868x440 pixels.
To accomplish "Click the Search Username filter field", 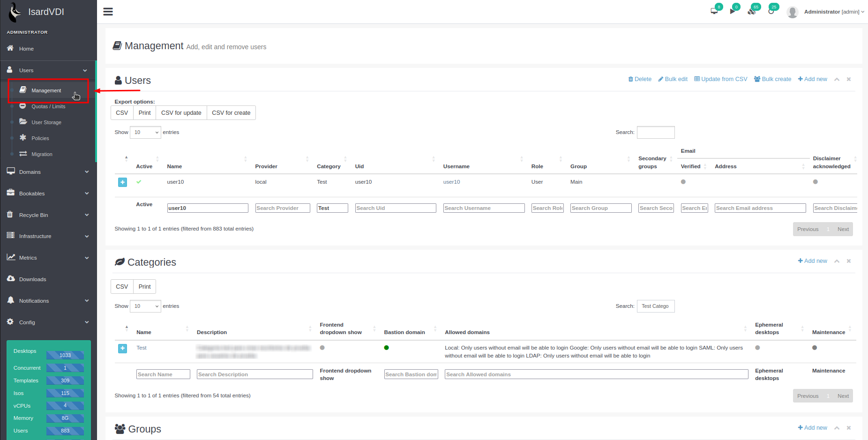I will pos(484,208).
